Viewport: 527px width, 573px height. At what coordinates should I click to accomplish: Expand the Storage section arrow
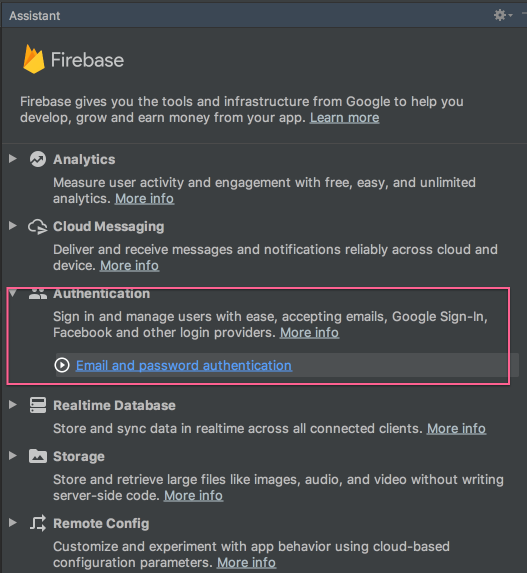pos(13,455)
